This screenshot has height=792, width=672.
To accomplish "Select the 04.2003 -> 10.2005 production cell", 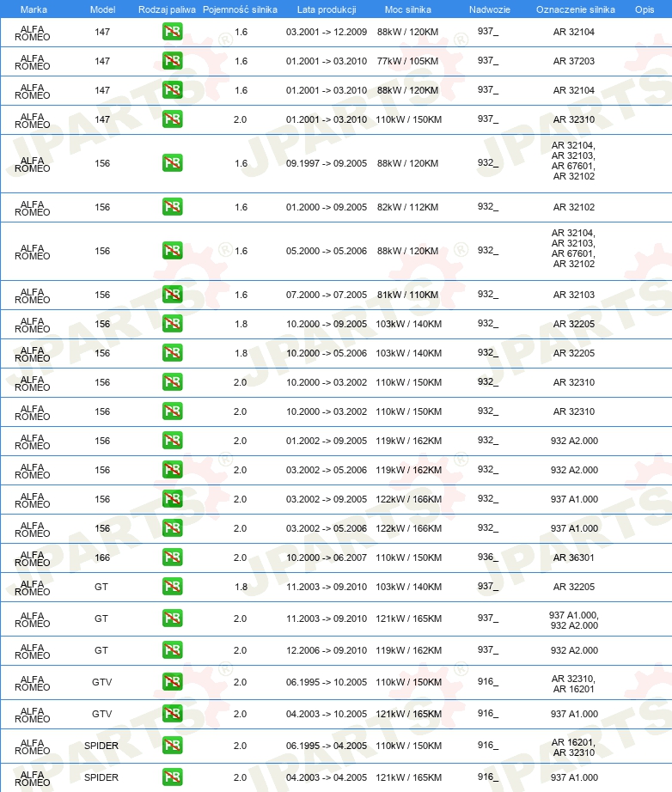I will coord(327,714).
